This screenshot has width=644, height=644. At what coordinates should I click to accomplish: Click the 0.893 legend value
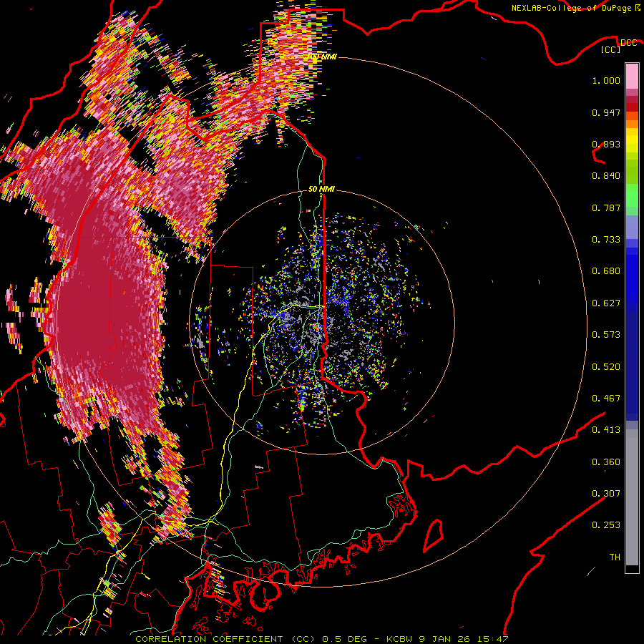(606, 144)
